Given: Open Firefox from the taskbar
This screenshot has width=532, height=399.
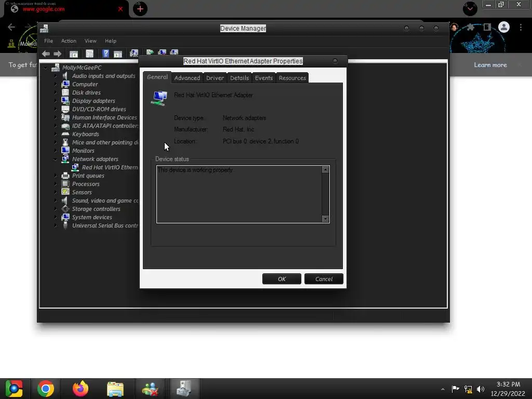Looking at the screenshot, I should 81,389.
